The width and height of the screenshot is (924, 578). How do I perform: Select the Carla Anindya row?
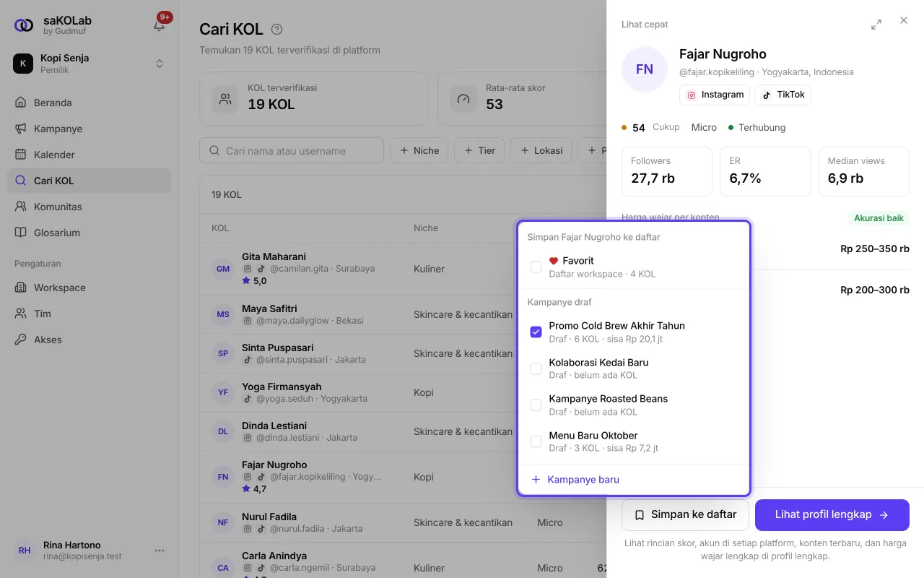(403, 561)
